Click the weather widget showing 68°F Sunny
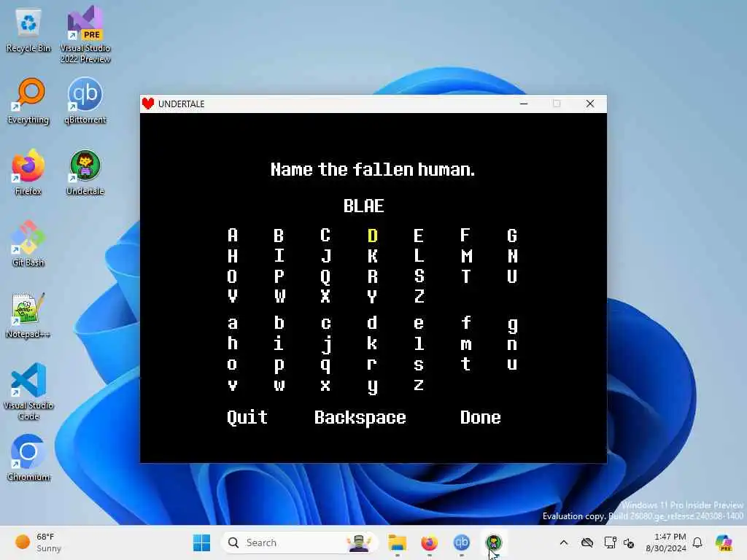Image resolution: width=747 pixels, height=560 pixels. [x=38, y=542]
